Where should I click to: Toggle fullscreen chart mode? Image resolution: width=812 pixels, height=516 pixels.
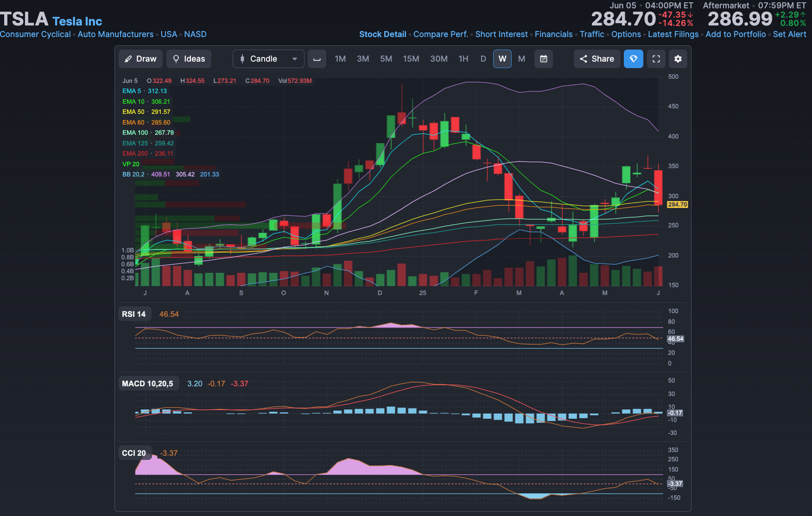click(656, 59)
